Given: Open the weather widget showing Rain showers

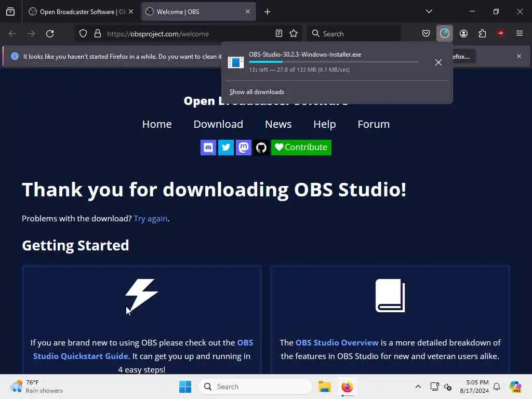Looking at the screenshot, I should [36, 387].
